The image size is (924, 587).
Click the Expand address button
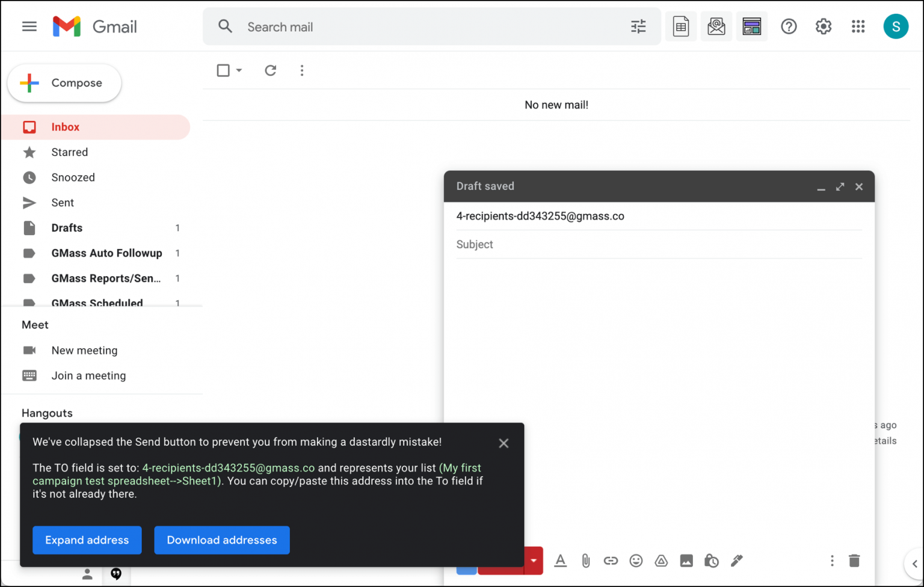click(87, 540)
